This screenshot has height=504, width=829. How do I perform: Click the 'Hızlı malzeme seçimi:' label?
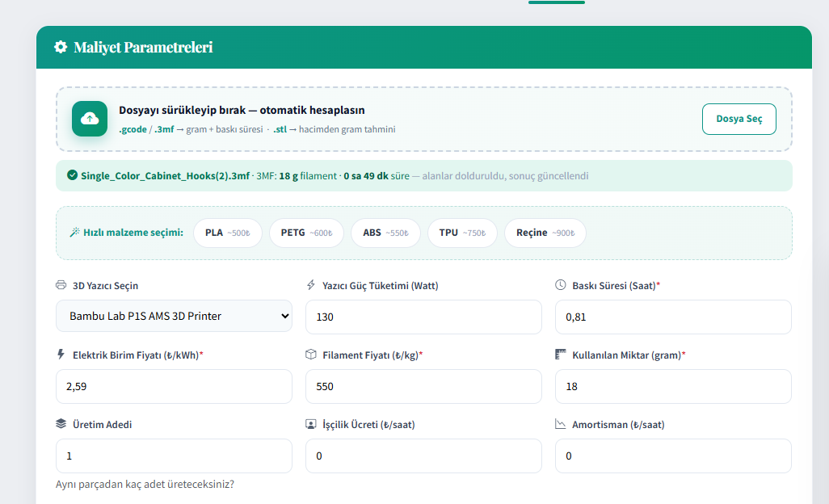133,233
